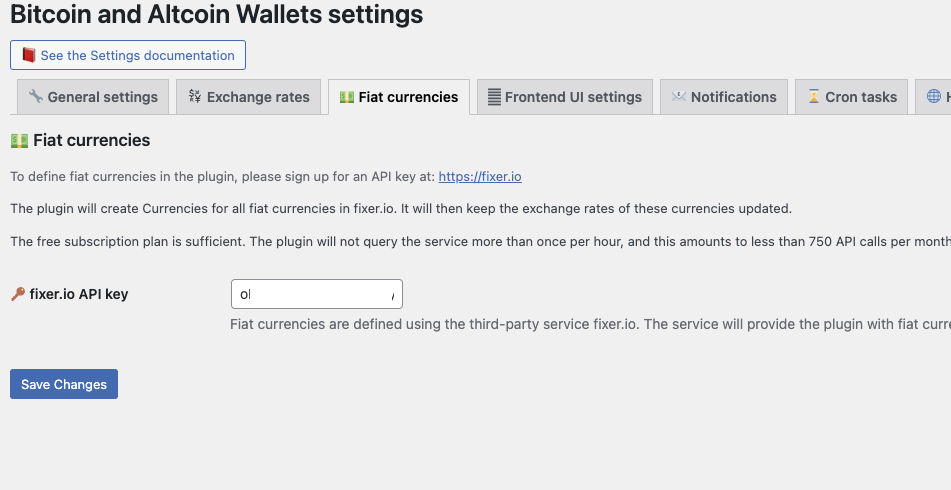Save Changes to the settings
Image resolution: width=951 pixels, height=490 pixels.
click(x=64, y=384)
